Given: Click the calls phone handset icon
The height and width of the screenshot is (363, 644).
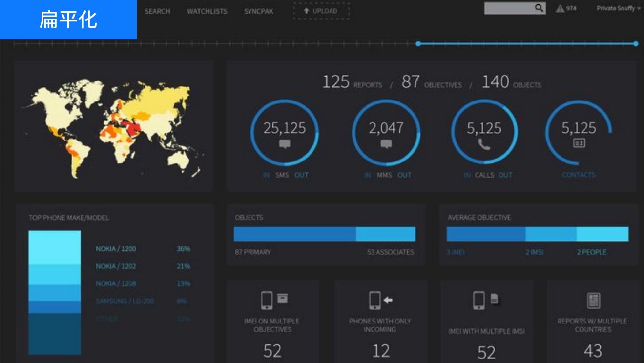Looking at the screenshot, I should click(x=484, y=144).
